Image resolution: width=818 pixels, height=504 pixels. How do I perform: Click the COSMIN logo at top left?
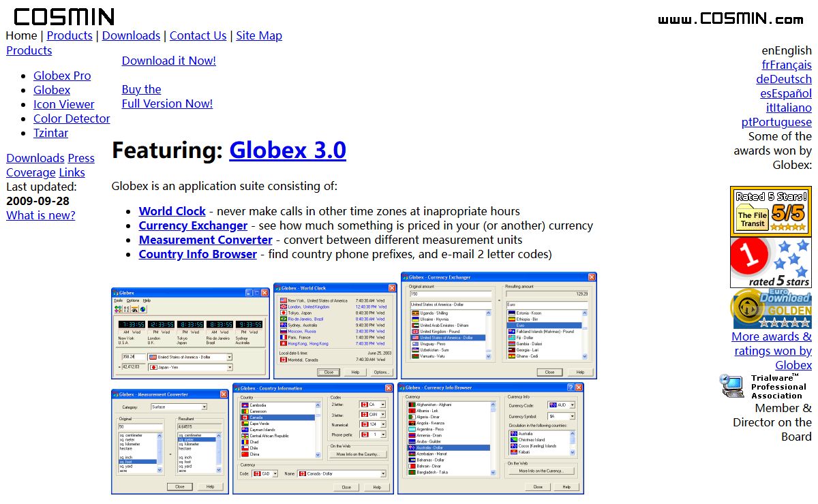point(64,16)
